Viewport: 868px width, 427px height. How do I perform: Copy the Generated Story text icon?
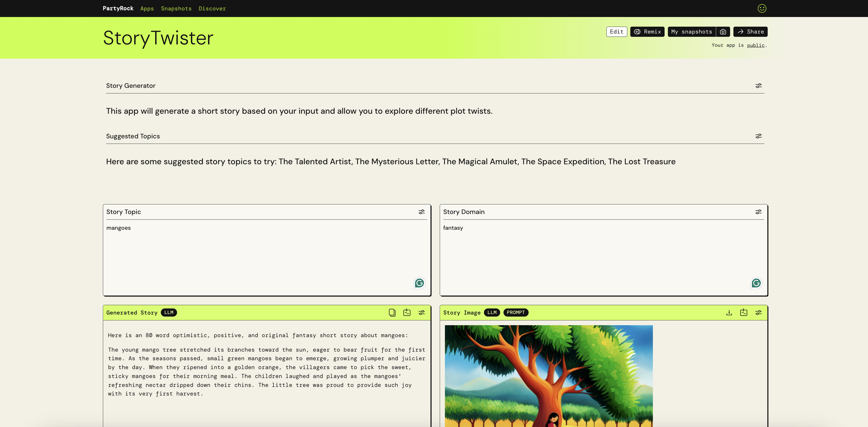click(392, 313)
